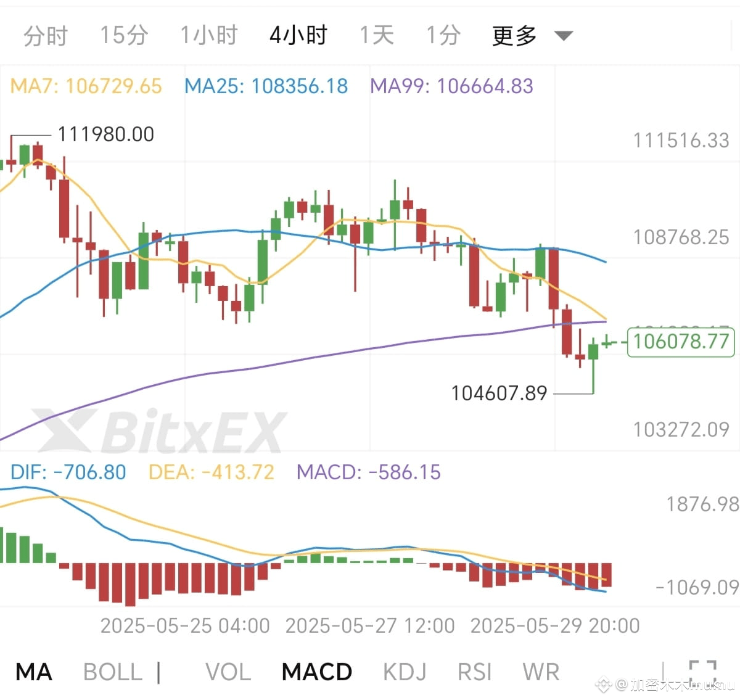The width and height of the screenshot is (740, 700).
Task: Click the DIF value in MACD panel
Action: pyautogui.click(x=68, y=472)
